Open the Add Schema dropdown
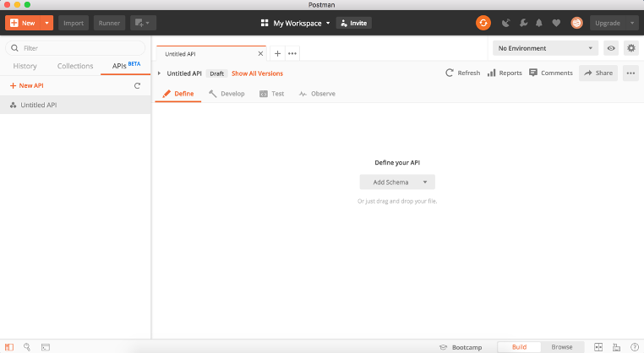644x353 pixels. pos(397,182)
